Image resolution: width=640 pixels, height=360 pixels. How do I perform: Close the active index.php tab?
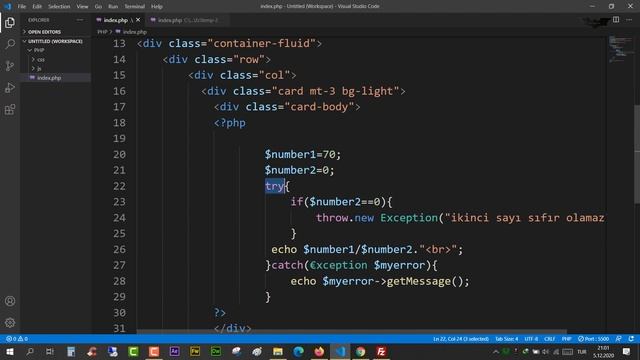tap(138, 20)
